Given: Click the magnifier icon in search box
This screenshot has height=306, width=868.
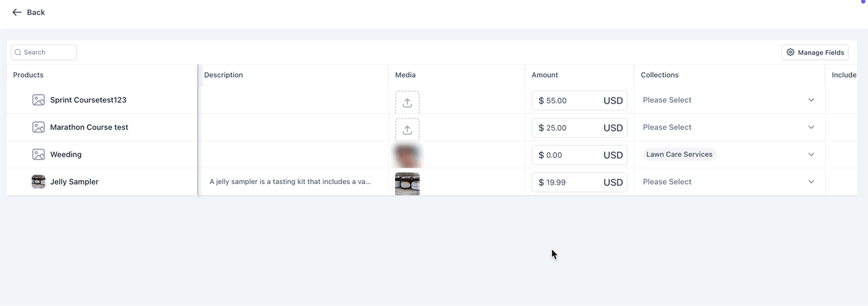Looking at the screenshot, I should click(18, 52).
